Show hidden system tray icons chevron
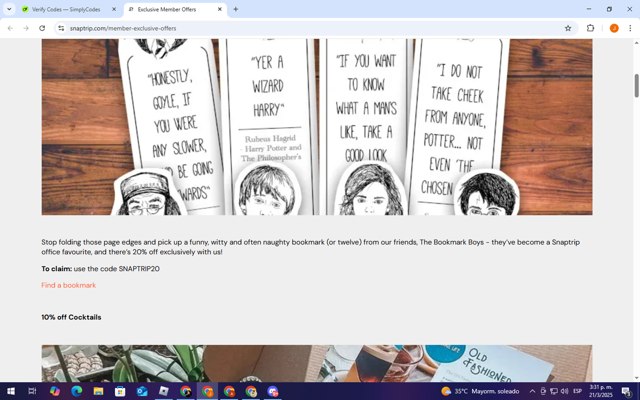 pos(532,391)
